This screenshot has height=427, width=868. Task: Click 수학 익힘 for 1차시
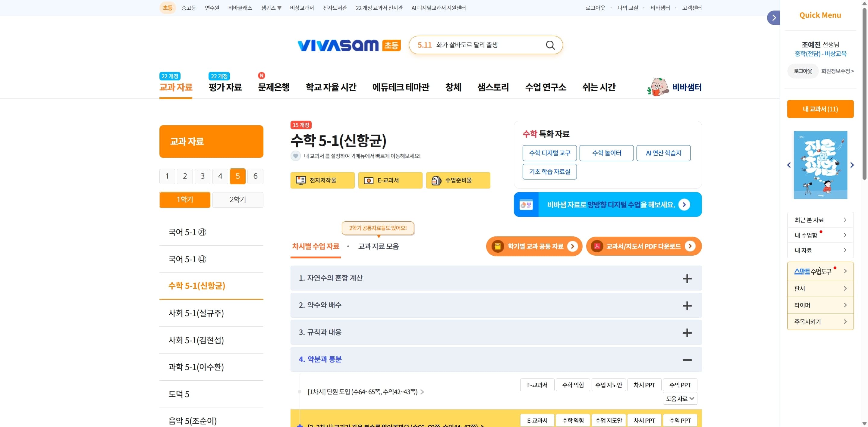(573, 385)
